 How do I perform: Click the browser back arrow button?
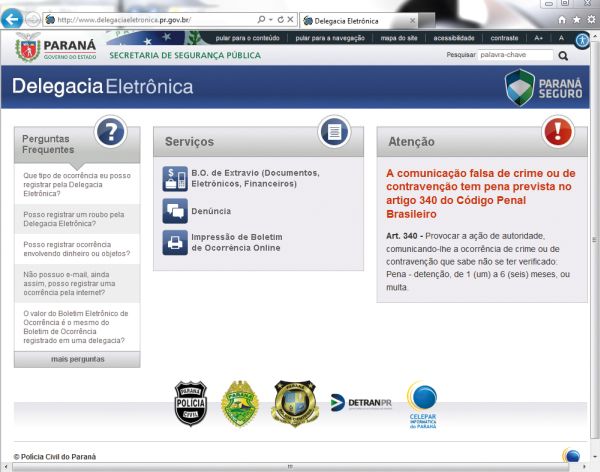14,19
